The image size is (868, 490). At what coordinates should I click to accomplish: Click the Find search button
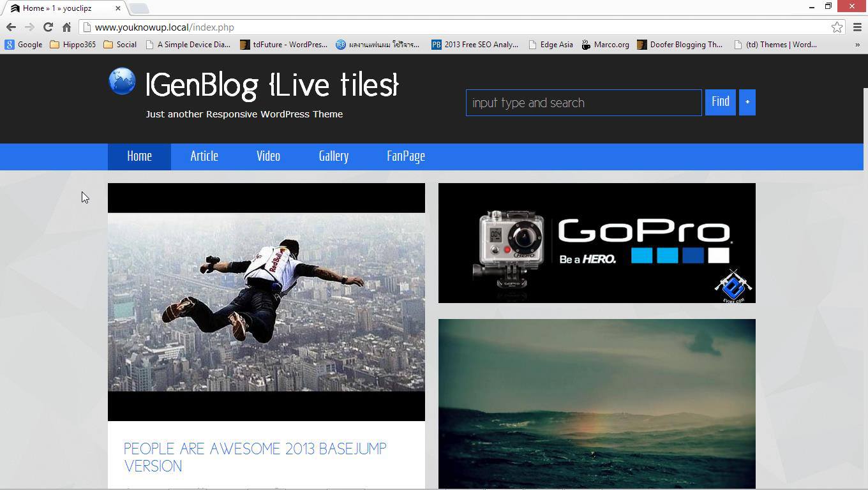point(721,102)
